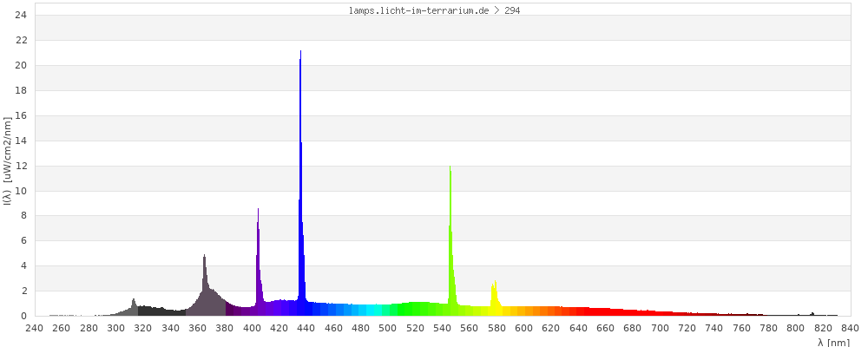The height and width of the screenshot is (347, 868).
Task: Click the y-axis tick label '8'
Action: tap(23, 216)
